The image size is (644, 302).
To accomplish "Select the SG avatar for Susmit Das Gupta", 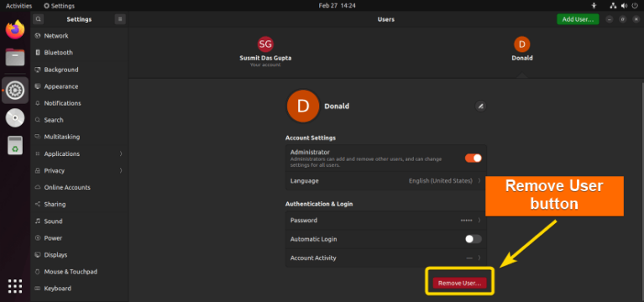I will click(x=265, y=44).
